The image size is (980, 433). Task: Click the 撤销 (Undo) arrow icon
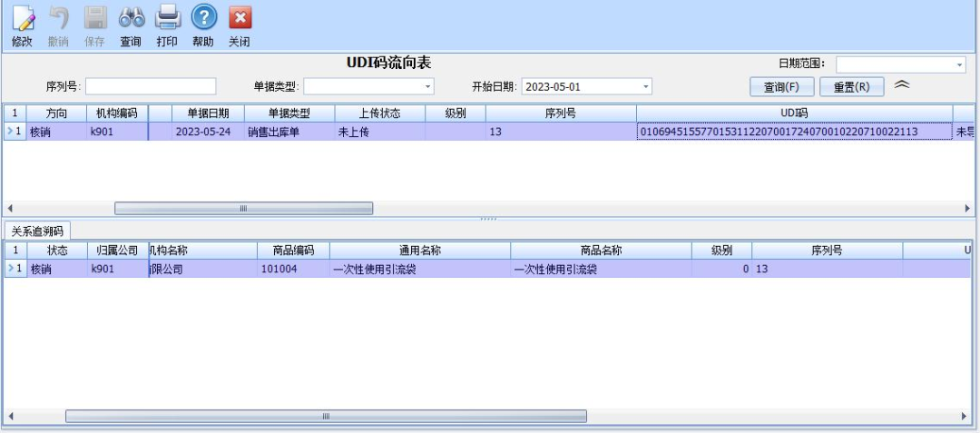point(56,18)
